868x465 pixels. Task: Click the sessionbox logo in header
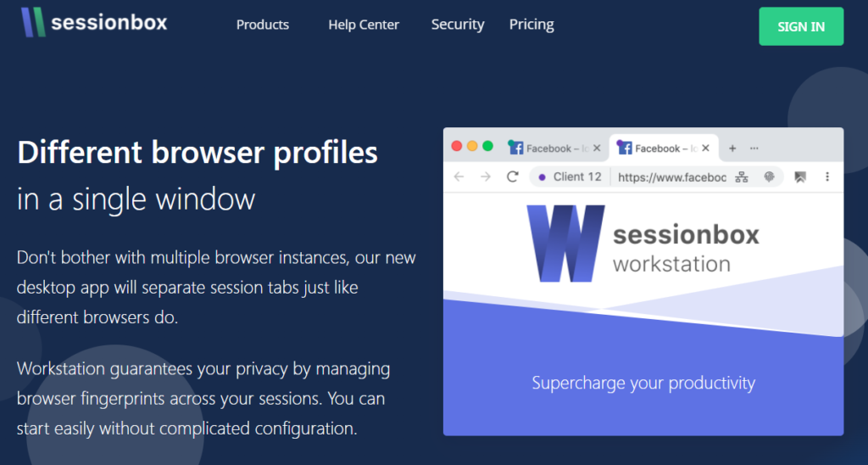94,22
